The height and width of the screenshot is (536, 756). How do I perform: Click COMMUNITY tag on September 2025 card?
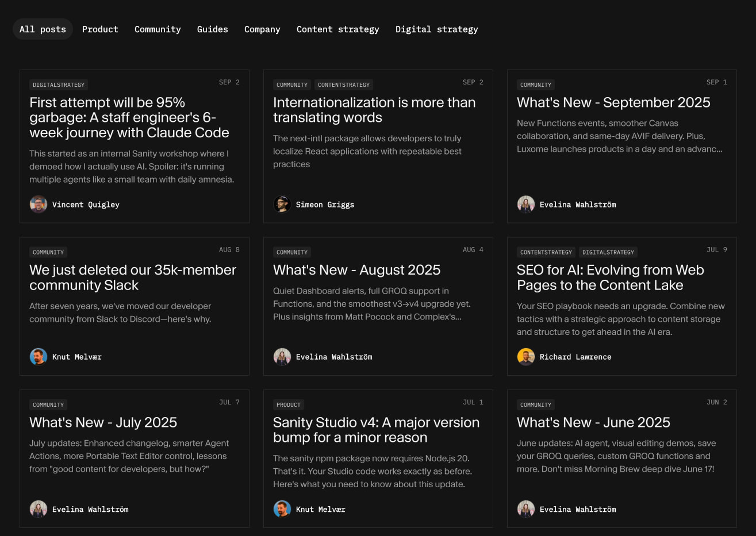(536, 85)
